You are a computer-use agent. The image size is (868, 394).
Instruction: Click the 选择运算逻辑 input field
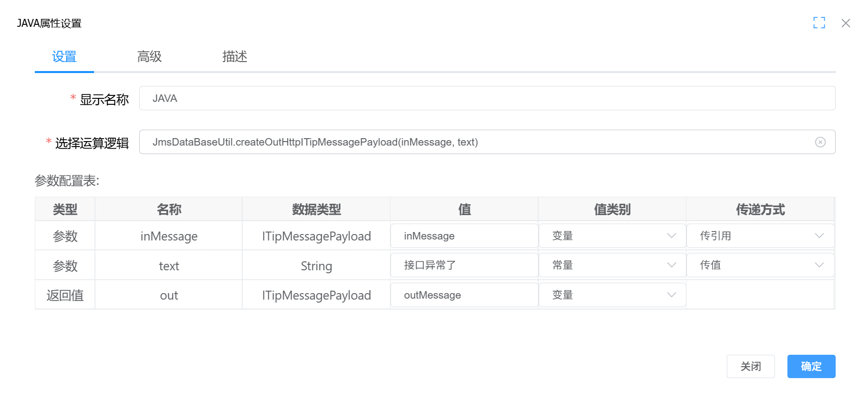click(478, 142)
